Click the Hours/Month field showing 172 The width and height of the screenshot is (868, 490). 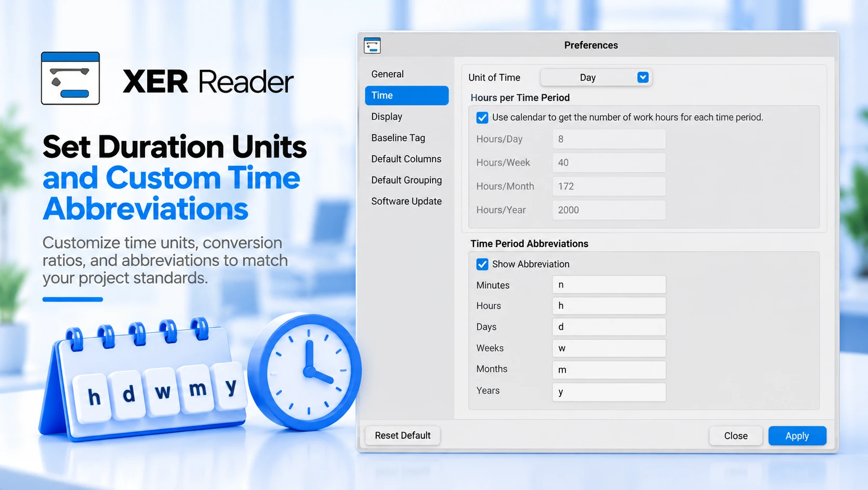coord(609,186)
